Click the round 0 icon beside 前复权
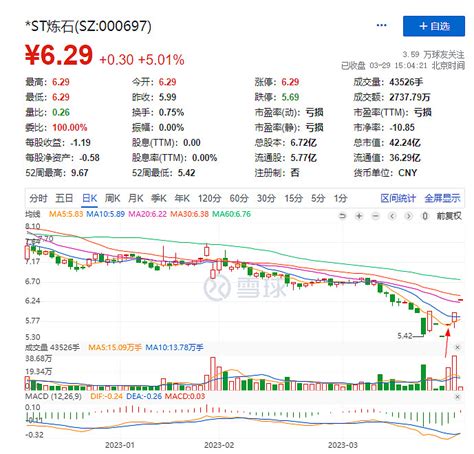Screen dimensions: 474x454 [x=425, y=216]
